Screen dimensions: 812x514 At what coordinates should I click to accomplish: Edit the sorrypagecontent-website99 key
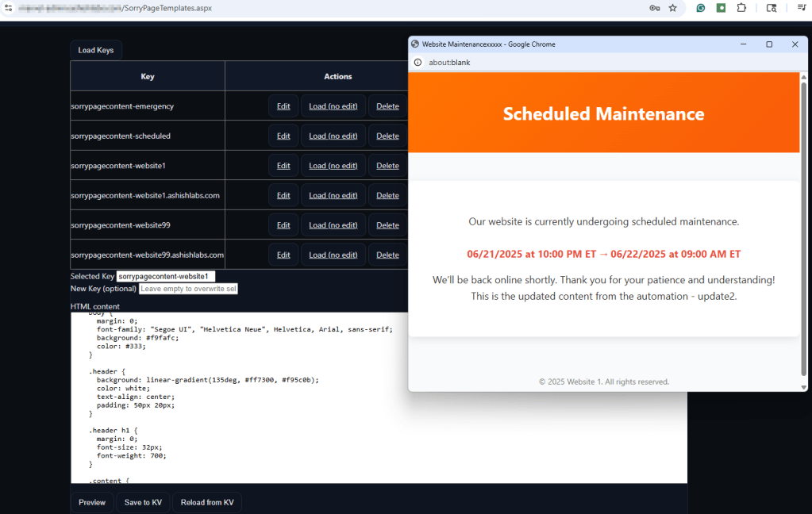pos(283,225)
